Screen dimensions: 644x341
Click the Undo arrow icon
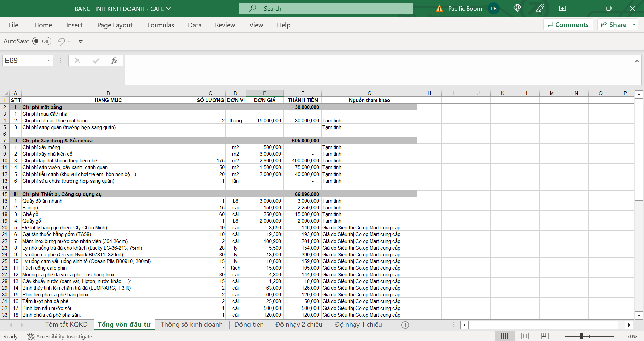tap(61, 41)
